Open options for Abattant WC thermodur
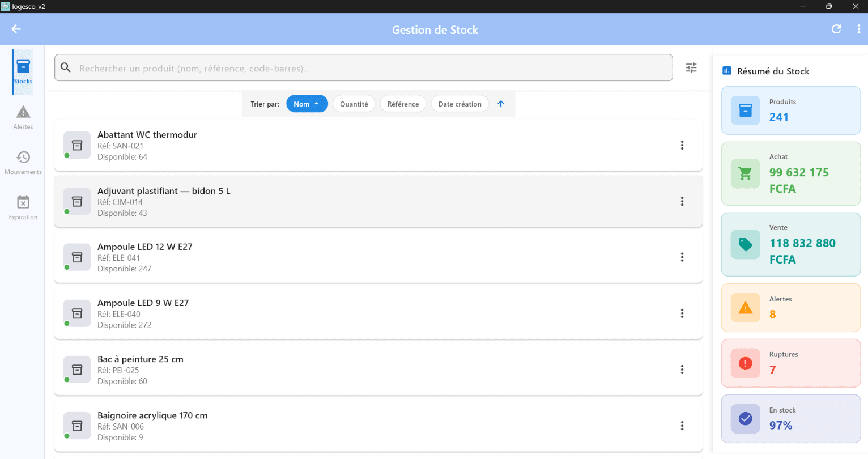The image size is (868, 459). pyautogui.click(x=682, y=145)
